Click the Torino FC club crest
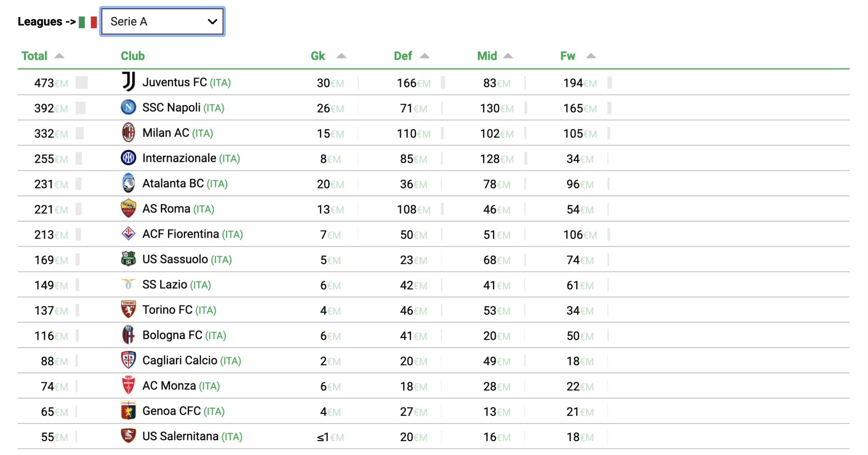Image resolution: width=868 pixels, height=455 pixels. (129, 310)
